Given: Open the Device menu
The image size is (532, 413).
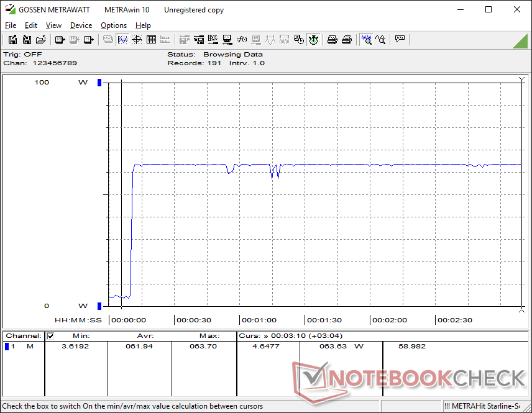Looking at the screenshot, I should point(81,25).
